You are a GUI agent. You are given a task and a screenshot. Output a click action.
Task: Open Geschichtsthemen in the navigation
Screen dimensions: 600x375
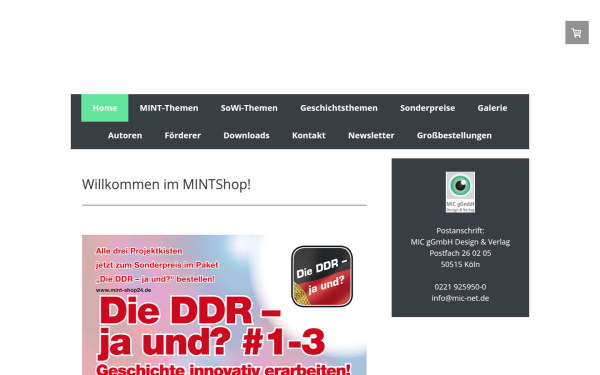tap(339, 108)
